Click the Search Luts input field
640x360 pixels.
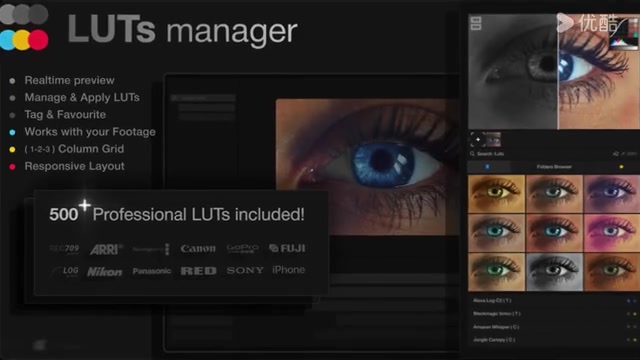[539, 154]
